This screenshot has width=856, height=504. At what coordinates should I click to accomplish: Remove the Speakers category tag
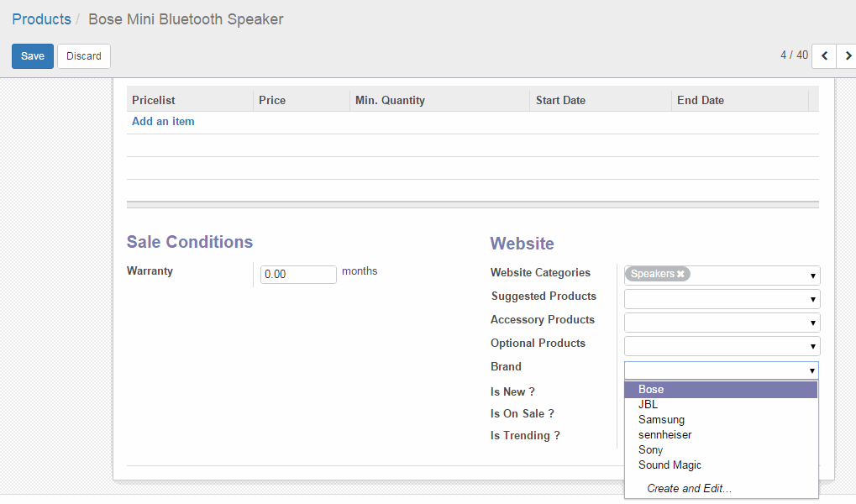(680, 274)
